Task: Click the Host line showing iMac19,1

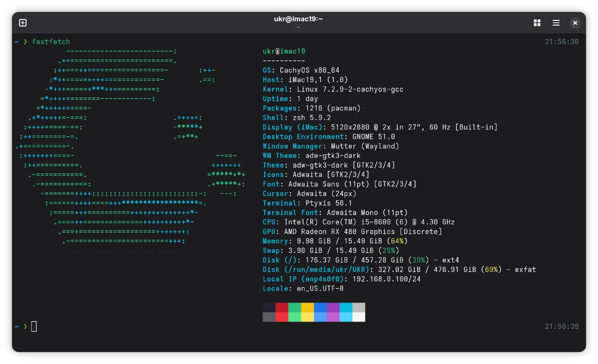Action: (x=305, y=80)
